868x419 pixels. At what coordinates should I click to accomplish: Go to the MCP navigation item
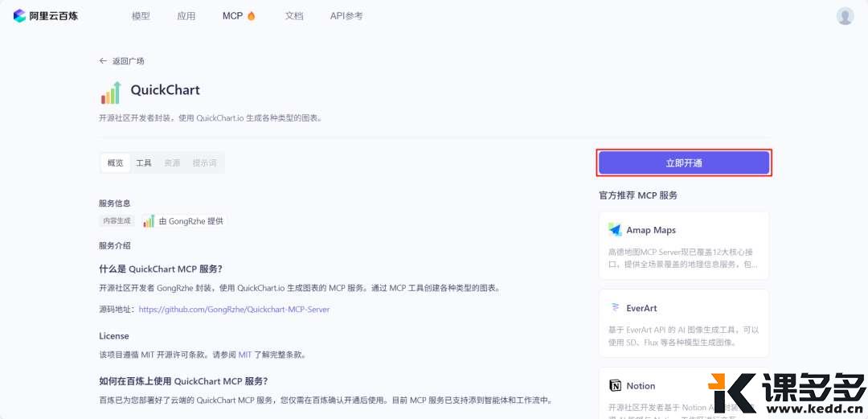point(232,16)
